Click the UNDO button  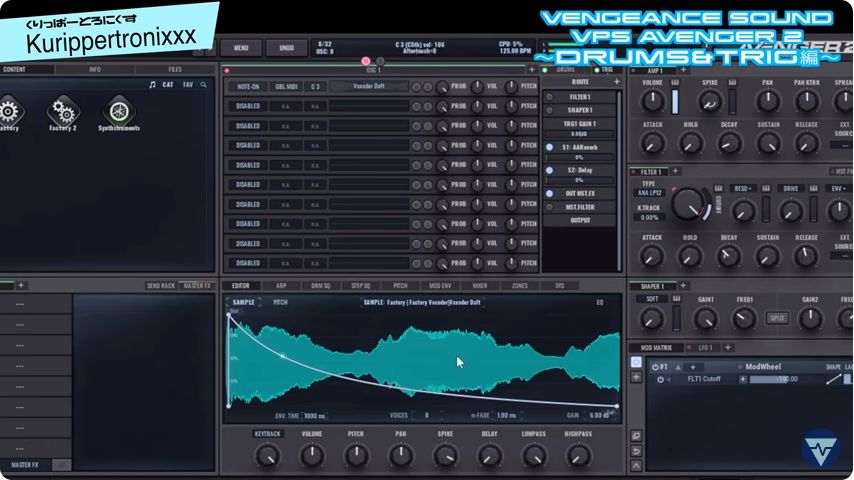(286, 48)
